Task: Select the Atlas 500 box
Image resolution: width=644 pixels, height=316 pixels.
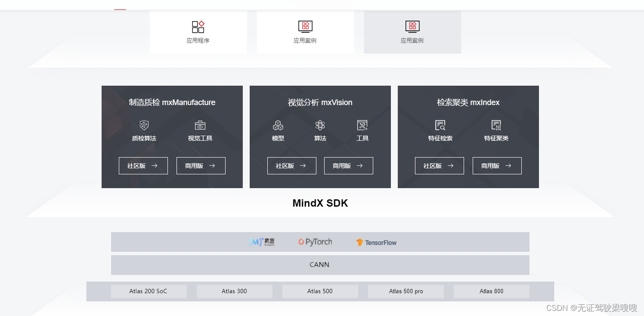Action: pyautogui.click(x=320, y=291)
